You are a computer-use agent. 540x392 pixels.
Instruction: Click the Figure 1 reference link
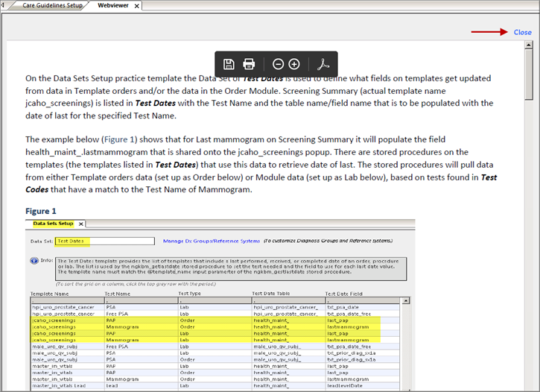click(119, 139)
